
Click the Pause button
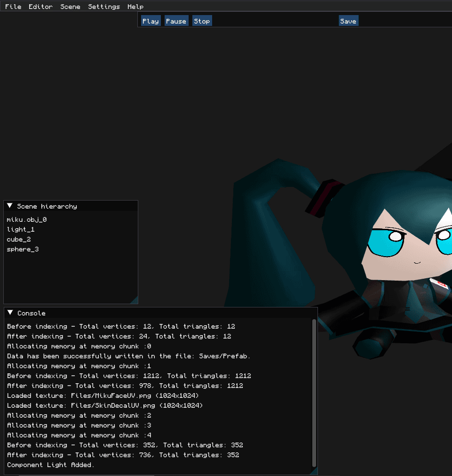coord(176,21)
